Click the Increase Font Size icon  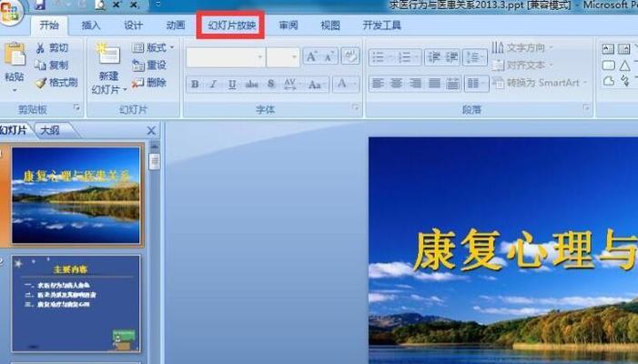[x=311, y=57]
